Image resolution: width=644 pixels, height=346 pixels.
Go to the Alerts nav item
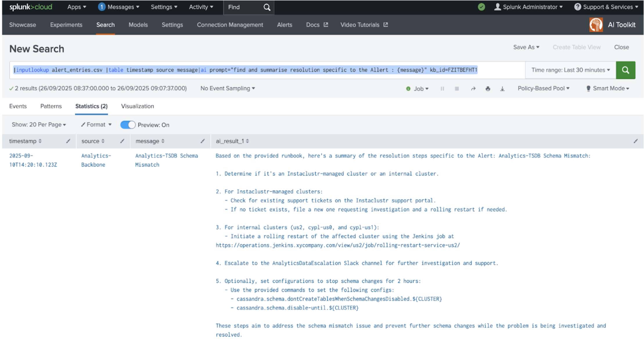(x=285, y=25)
